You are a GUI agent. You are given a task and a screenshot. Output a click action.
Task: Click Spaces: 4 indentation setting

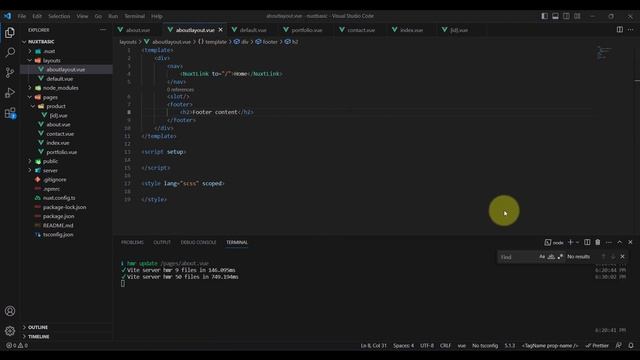click(403, 345)
